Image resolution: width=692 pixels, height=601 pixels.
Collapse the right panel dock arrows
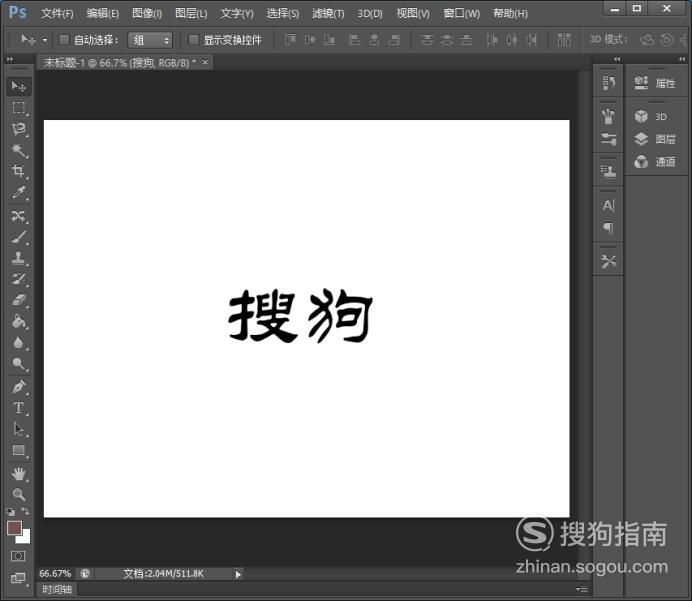(x=682, y=59)
